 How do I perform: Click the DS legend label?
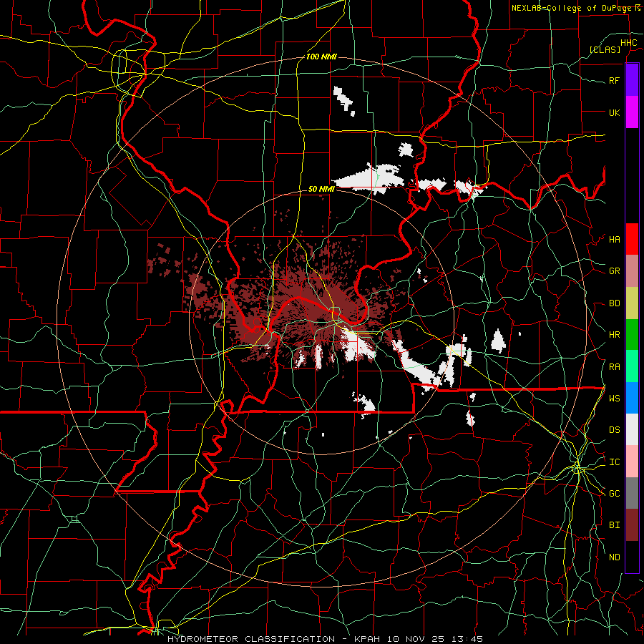point(614,430)
